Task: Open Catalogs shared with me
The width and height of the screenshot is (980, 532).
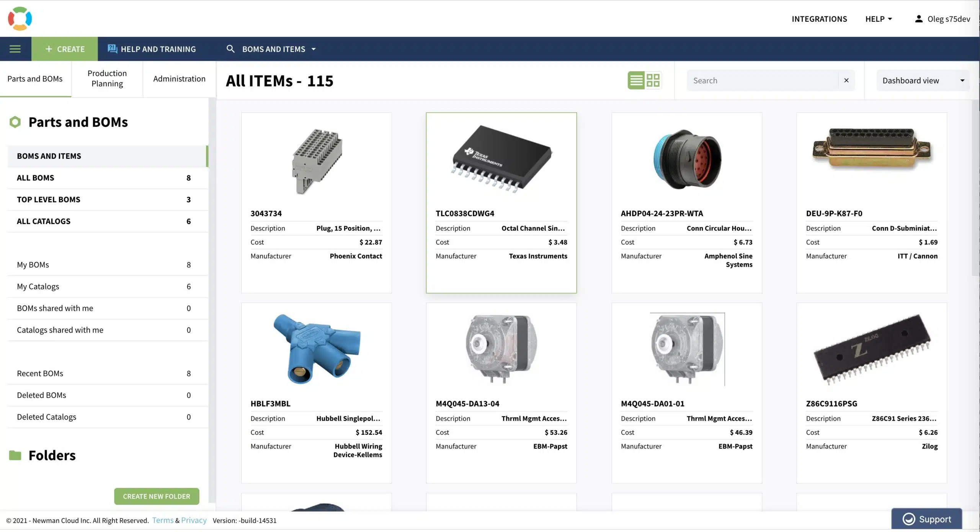Action: pyautogui.click(x=108, y=330)
